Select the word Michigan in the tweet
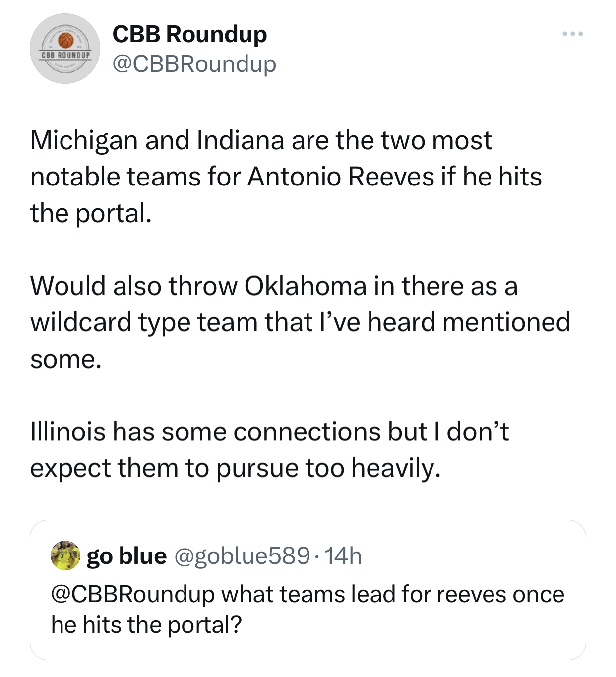 pyautogui.click(x=84, y=141)
